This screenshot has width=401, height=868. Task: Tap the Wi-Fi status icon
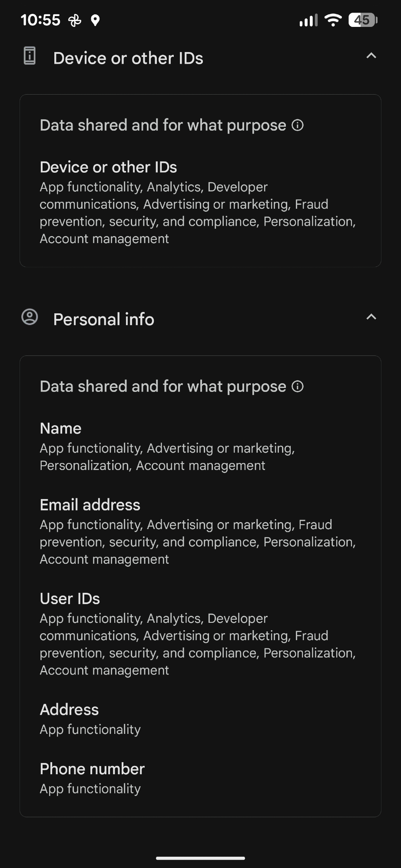[x=333, y=20]
